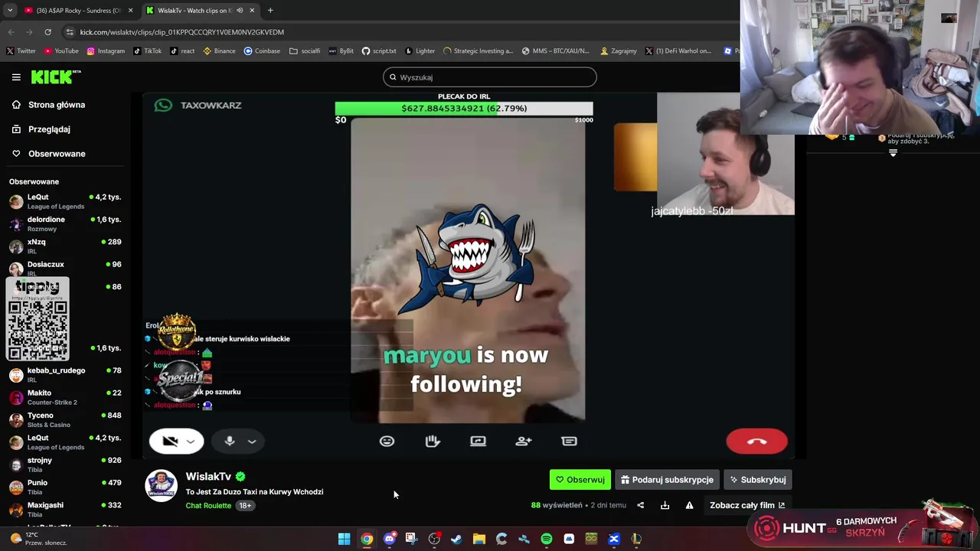Open the WislakTv channel avatar

tap(161, 486)
